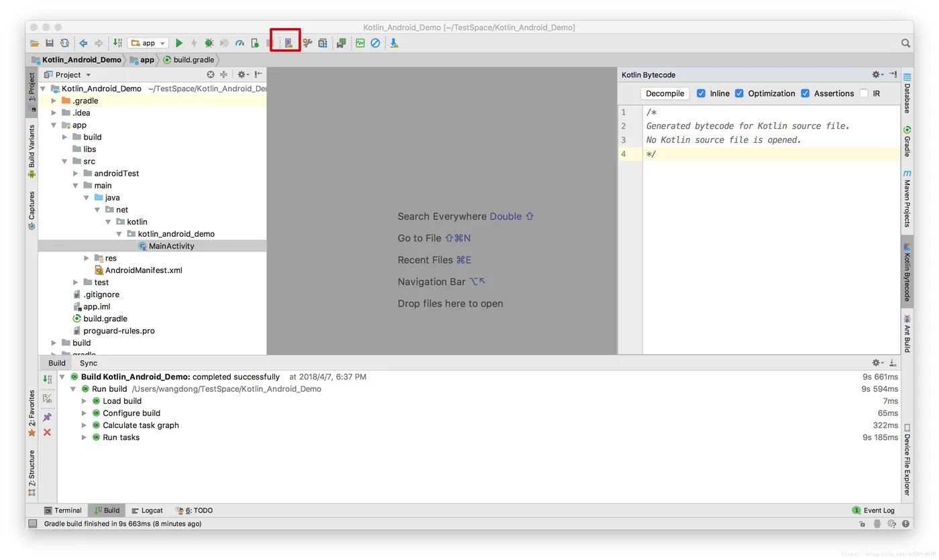939x560 pixels.
Task: Open the Gradle side tab
Action: tap(907, 142)
